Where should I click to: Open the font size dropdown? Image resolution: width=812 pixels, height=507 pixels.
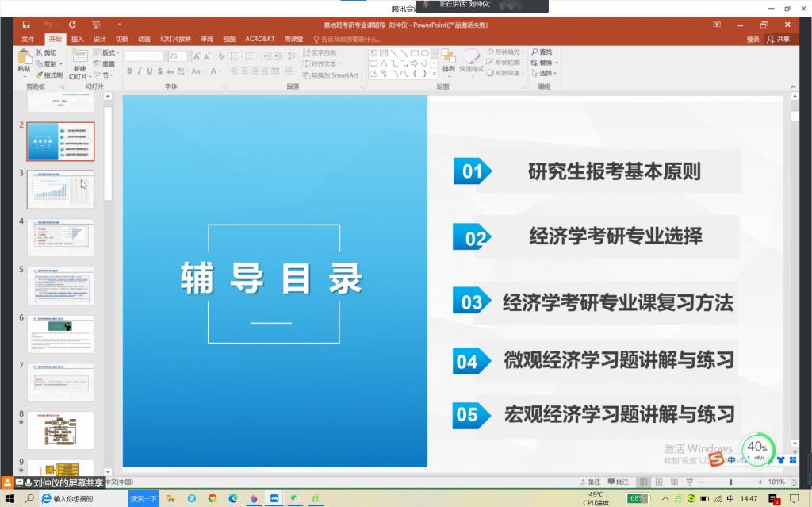click(187, 56)
